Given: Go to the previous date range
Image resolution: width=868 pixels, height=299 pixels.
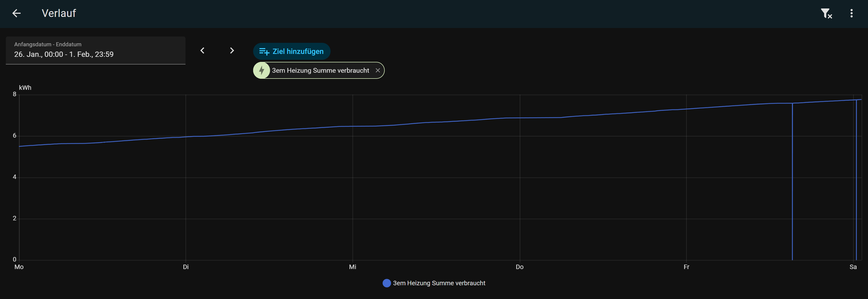Looking at the screenshot, I should coord(202,50).
